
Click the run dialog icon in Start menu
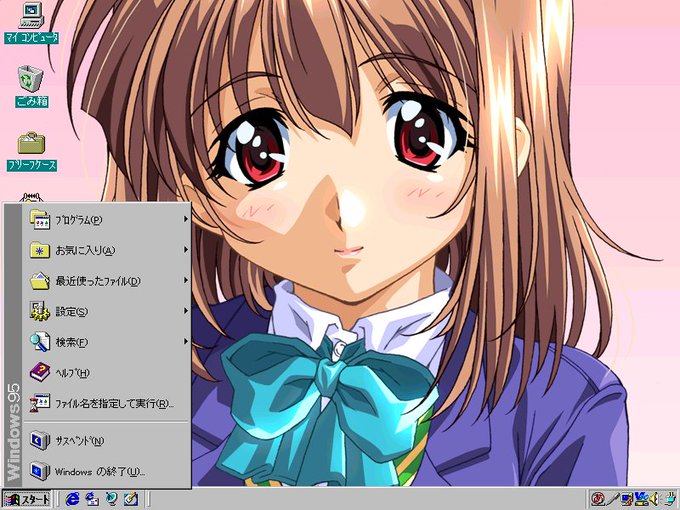[x=40, y=403]
